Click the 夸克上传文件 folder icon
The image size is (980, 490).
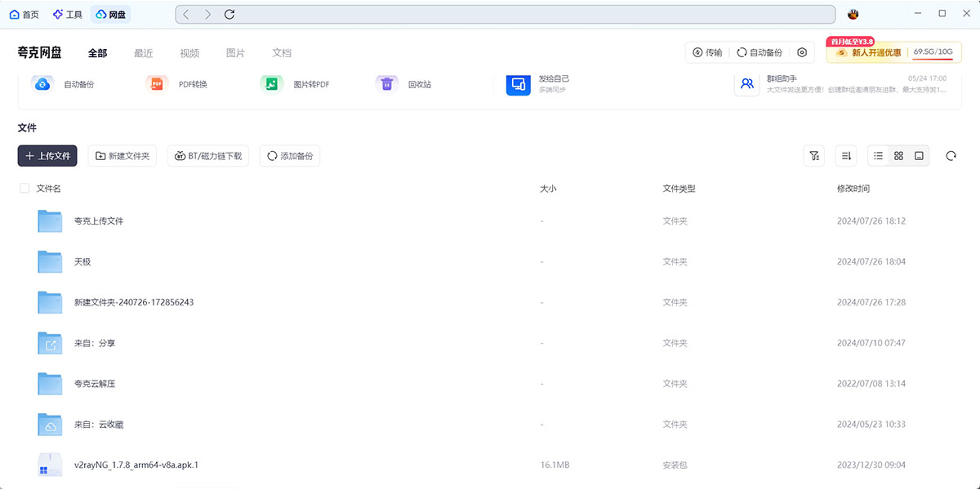tap(50, 221)
